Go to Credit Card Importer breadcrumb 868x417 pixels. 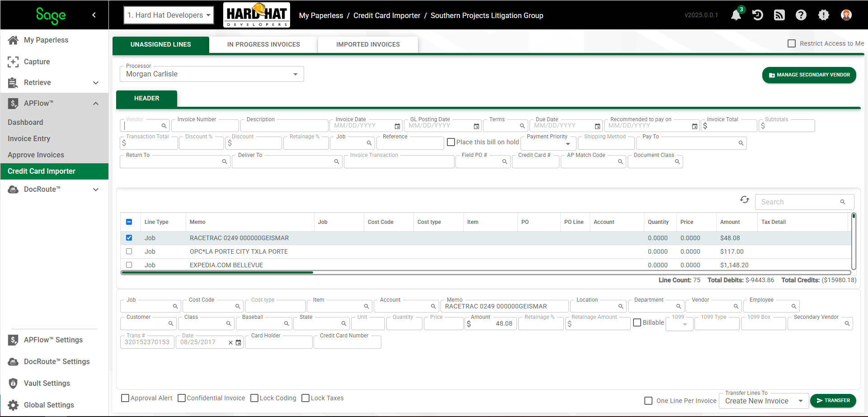387,15
